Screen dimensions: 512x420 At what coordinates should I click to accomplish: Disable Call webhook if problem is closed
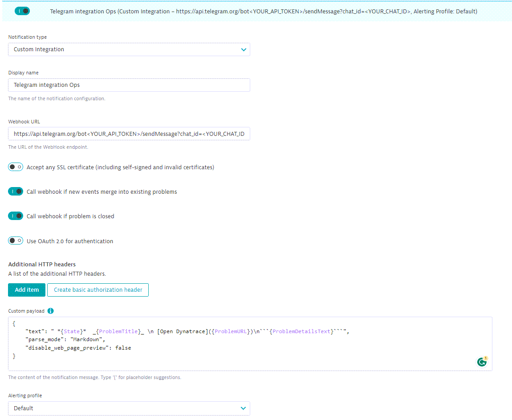click(16, 216)
